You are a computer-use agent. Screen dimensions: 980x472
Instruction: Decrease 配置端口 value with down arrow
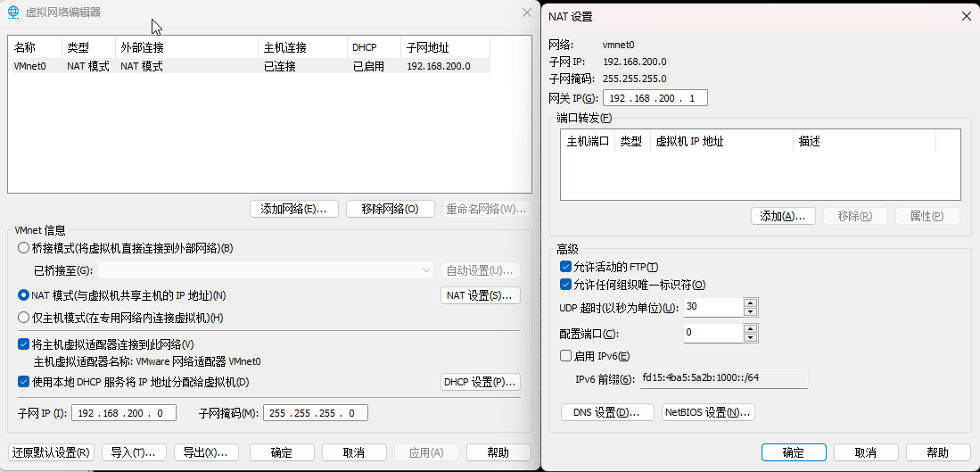click(x=751, y=337)
